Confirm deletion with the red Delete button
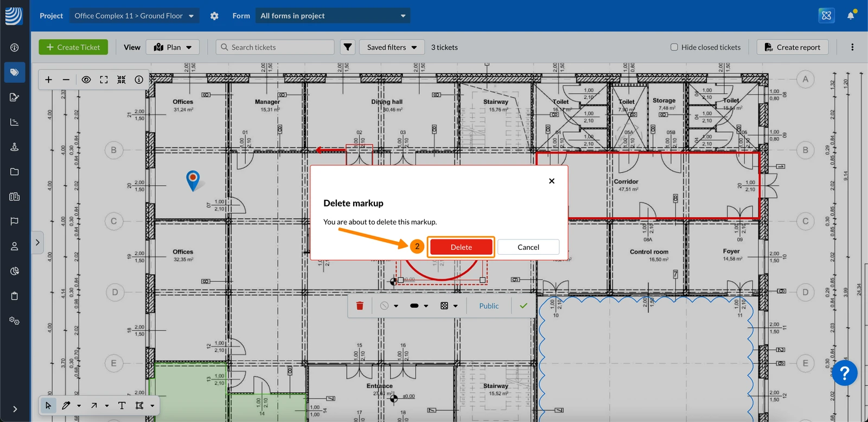Viewport: 868px width, 422px height. pyautogui.click(x=461, y=247)
